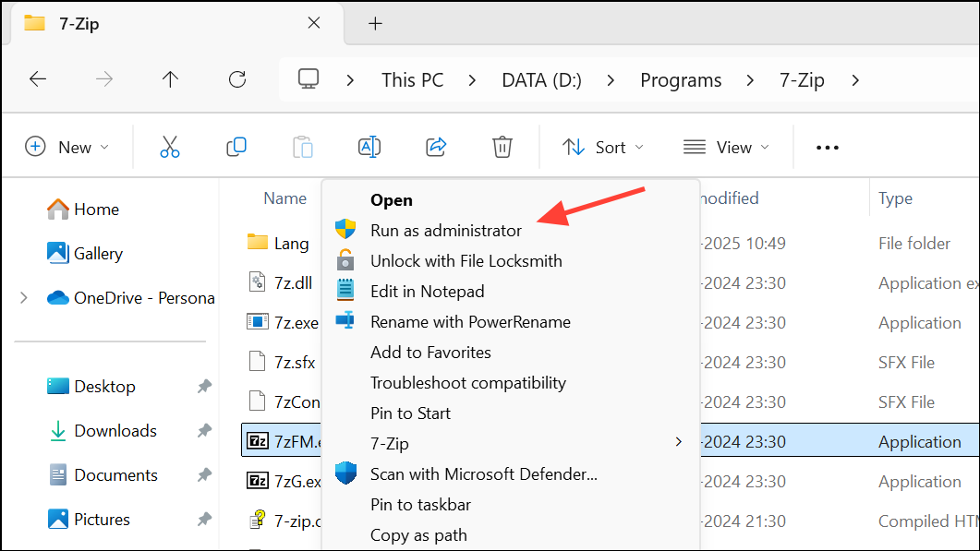Open Desktop in the navigation pane
Image resolution: width=980 pixels, height=551 pixels.
[x=91, y=387]
